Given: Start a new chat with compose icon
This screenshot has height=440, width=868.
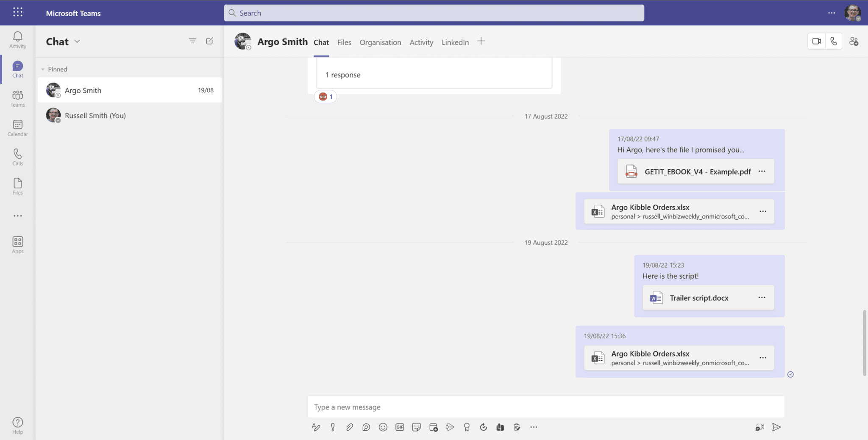Looking at the screenshot, I should (209, 41).
